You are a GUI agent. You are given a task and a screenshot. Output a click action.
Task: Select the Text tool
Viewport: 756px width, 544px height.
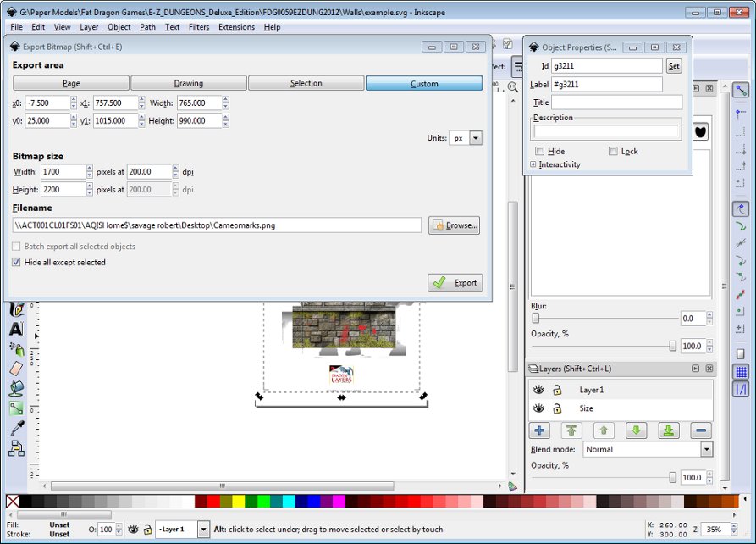click(x=15, y=329)
